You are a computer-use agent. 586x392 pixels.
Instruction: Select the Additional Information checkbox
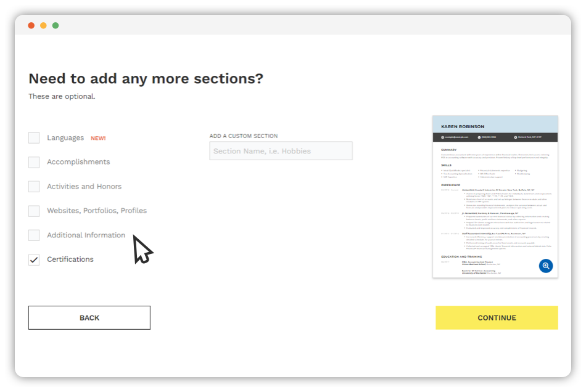34,235
